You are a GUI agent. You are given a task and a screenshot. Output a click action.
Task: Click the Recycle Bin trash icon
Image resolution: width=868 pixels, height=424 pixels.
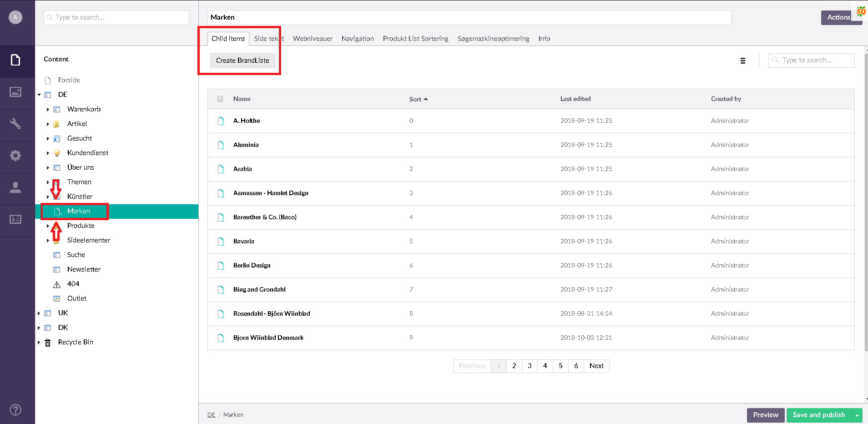click(48, 343)
